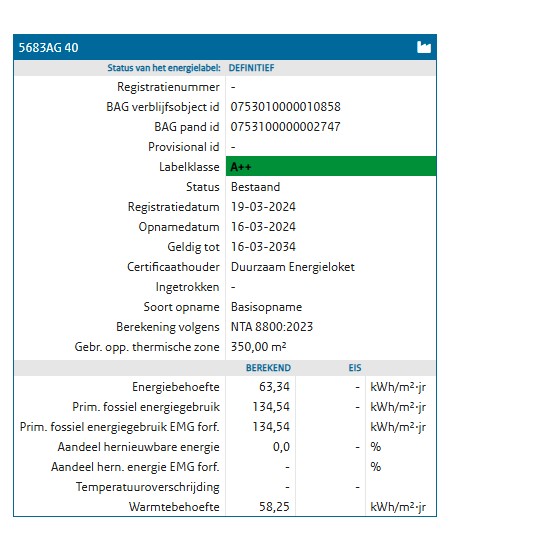Click the Registratiedatum 19-03-2024 value
The image size is (539, 544).
(x=263, y=207)
